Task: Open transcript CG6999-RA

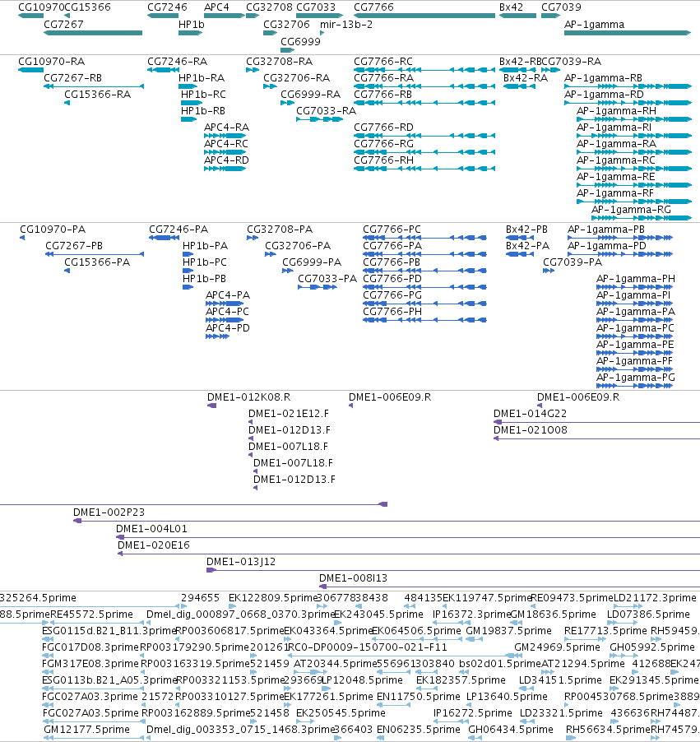Action: [310, 95]
